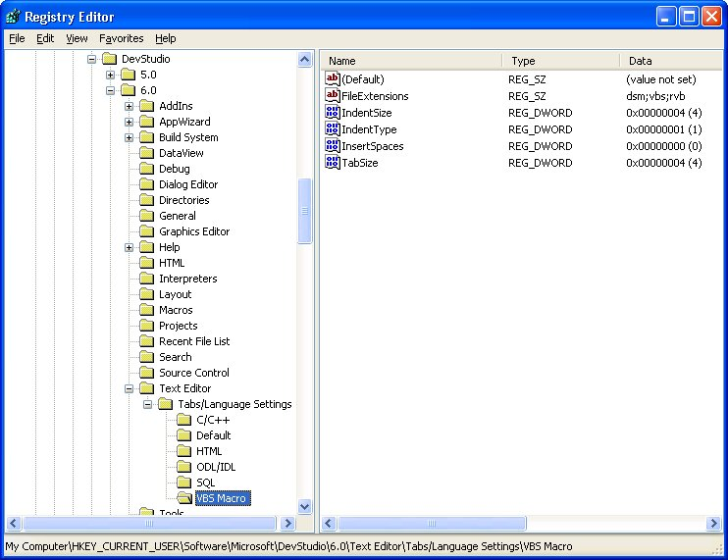Click the values pane scroll left arrow

329,524
